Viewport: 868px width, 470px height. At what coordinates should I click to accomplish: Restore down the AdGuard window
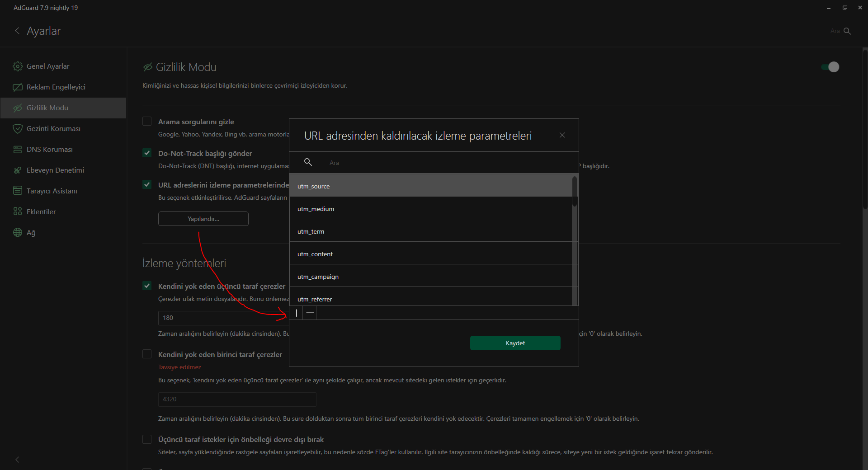(x=844, y=8)
